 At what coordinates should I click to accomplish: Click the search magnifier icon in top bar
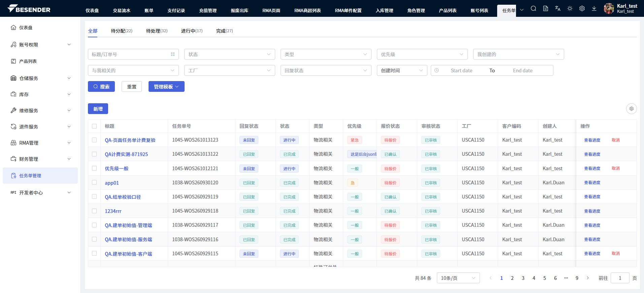[534, 8]
